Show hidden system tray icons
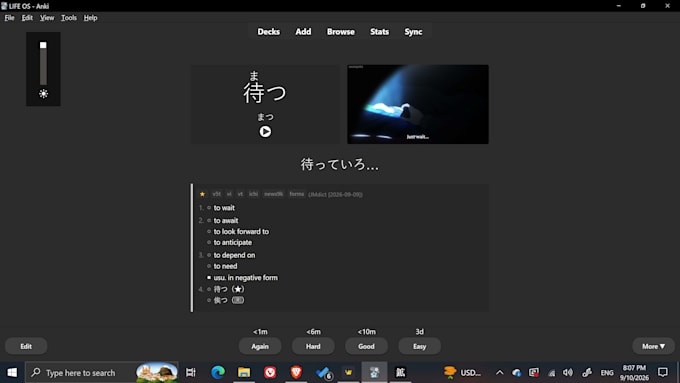 (500, 372)
